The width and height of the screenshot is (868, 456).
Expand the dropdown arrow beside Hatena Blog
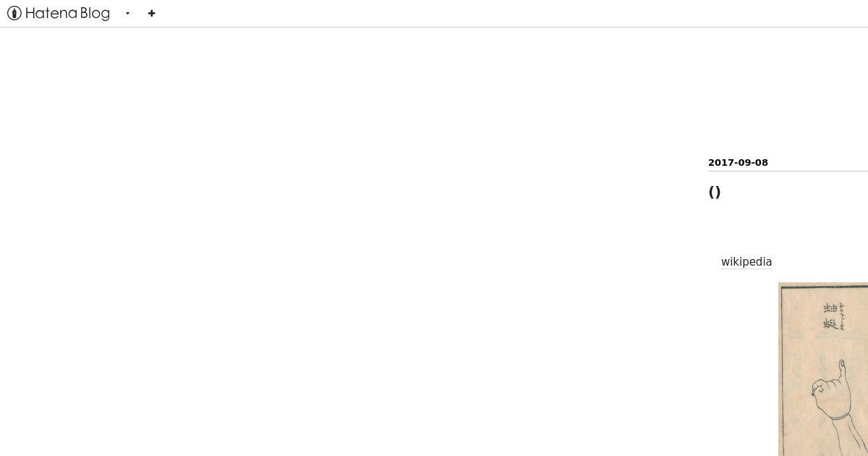[127, 13]
